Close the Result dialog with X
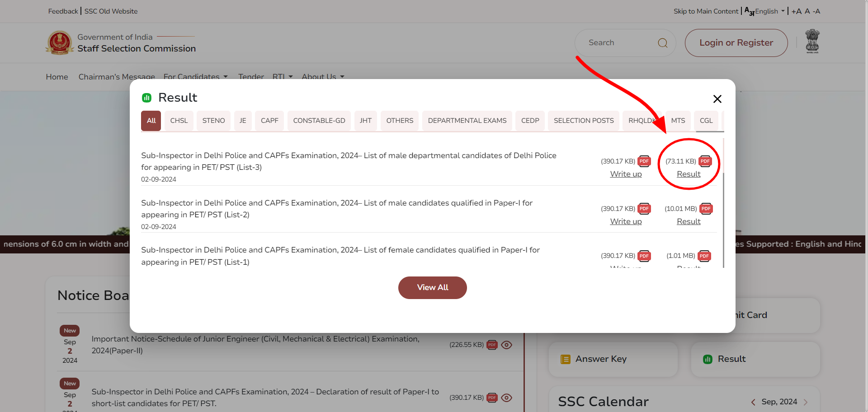This screenshot has width=868, height=412. (717, 99)
